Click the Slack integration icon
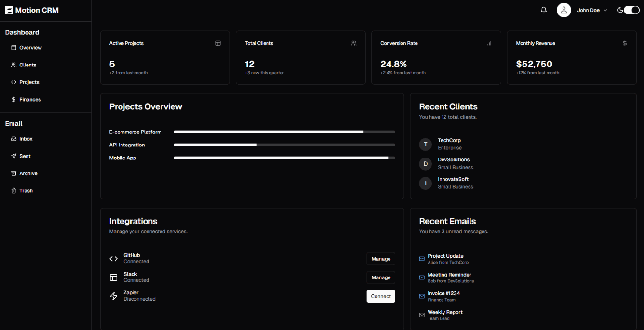Screen dimensions: 644x330 pyautogui.click(x=113, y=277)
